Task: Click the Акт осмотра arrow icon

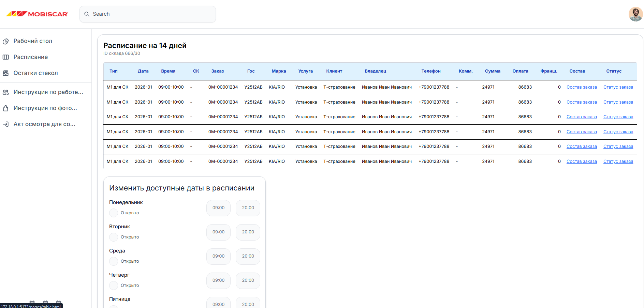Action: [6, 124]
